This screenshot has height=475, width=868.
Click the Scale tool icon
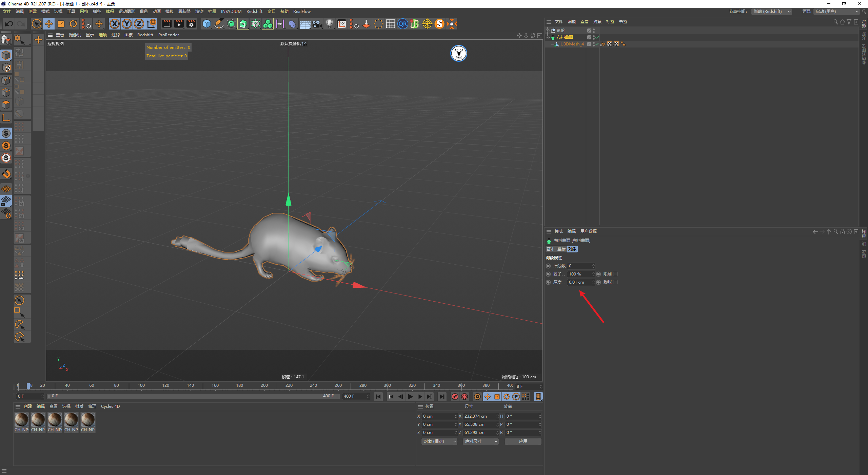pyautogui.click(x=61, y=24)
